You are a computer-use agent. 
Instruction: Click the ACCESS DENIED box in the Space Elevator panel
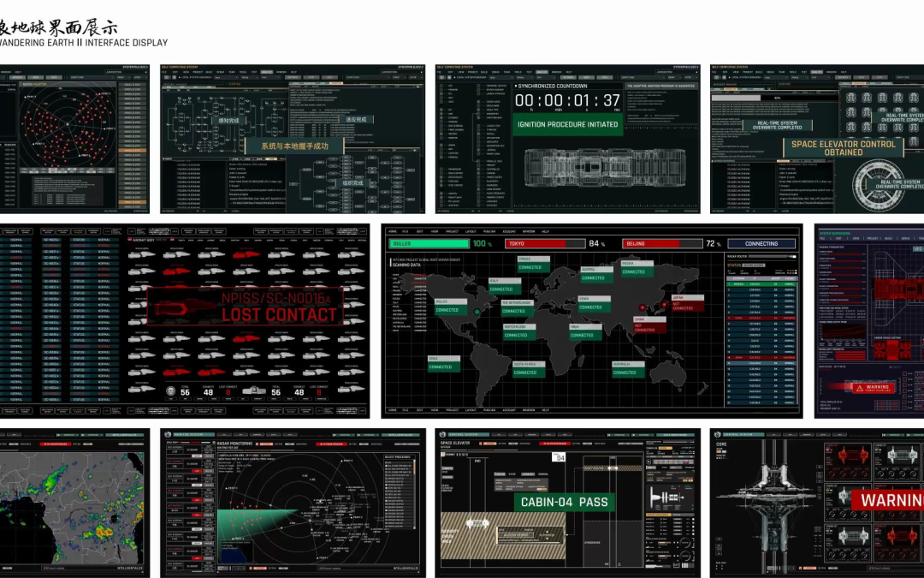516,535
